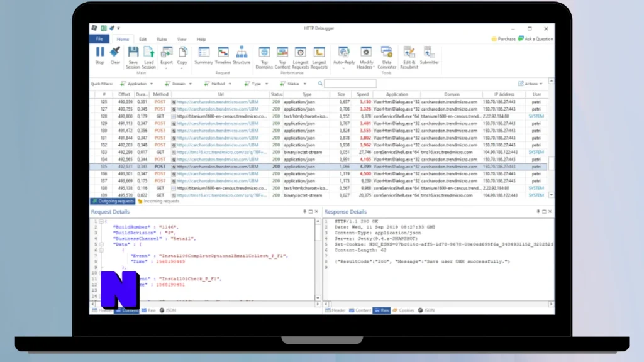Show Largest Requests report

coord(319,57)
